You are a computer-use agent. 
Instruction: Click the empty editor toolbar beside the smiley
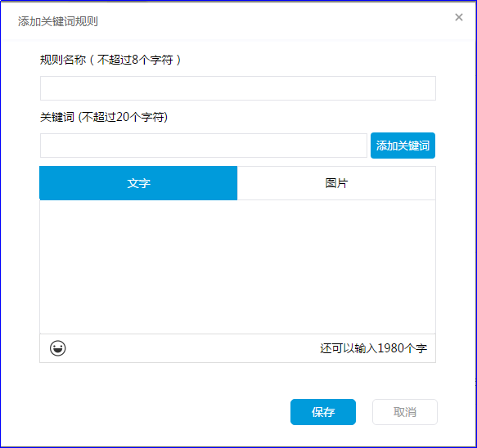(x=191, y=348)
